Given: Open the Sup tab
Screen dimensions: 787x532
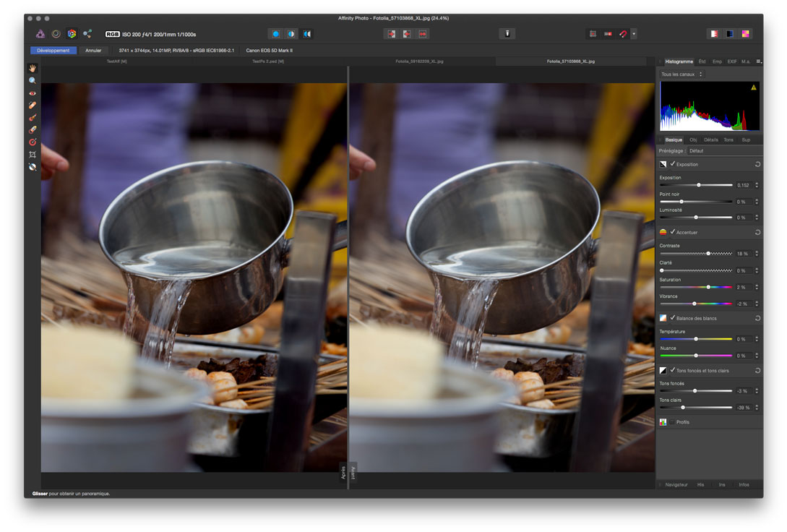Looking at the screenshot, I should [746, 140].
